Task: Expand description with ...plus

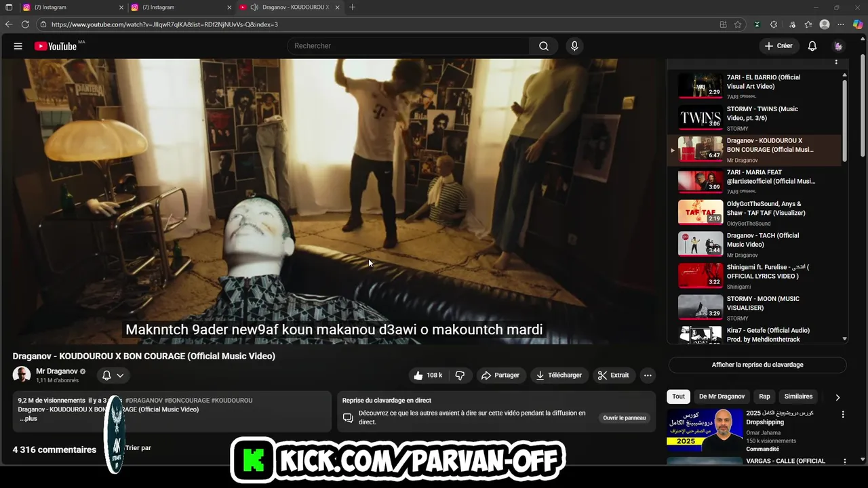Action: [x=28, y=419]
